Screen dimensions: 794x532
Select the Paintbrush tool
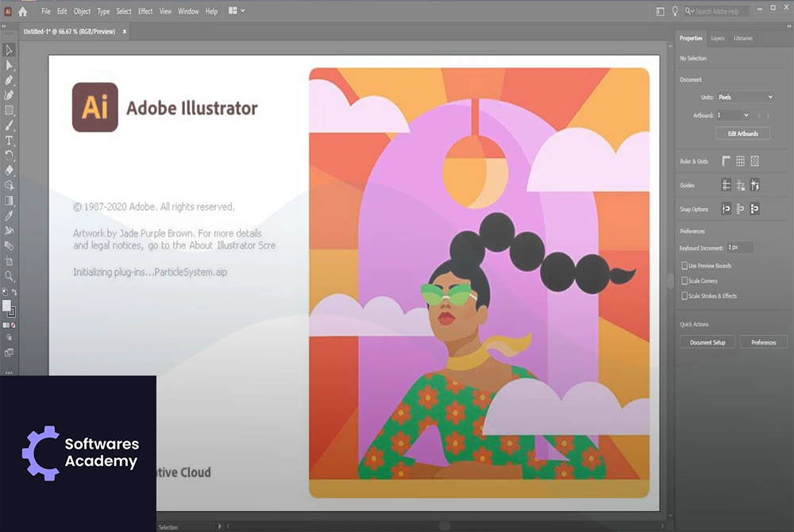[9, 125]
